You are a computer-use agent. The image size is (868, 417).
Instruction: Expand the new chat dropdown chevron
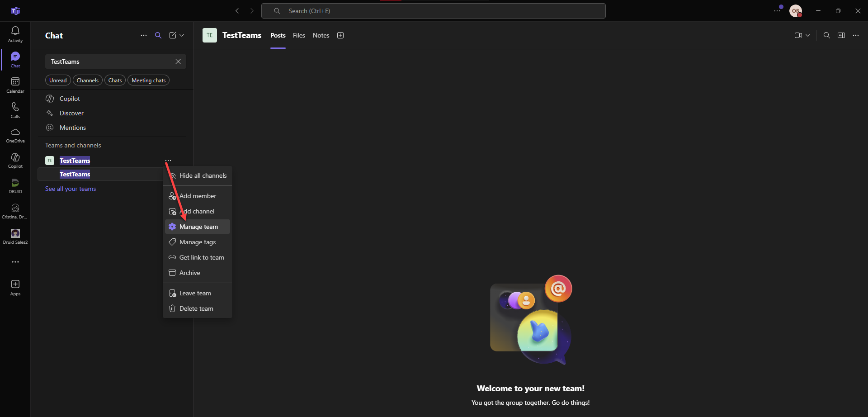tap(182, 35)
